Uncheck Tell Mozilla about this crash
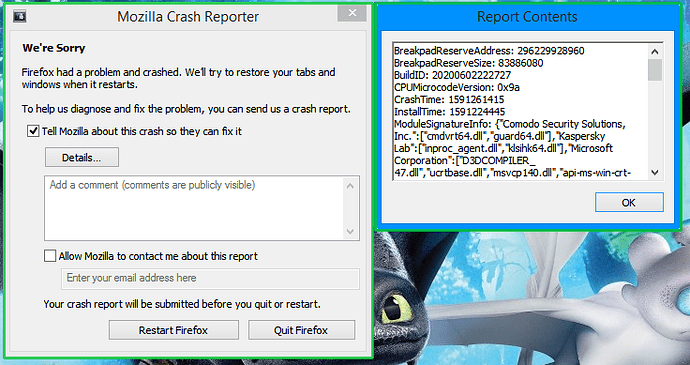Screen dimensions: 690x365 [x=33, y=131]
